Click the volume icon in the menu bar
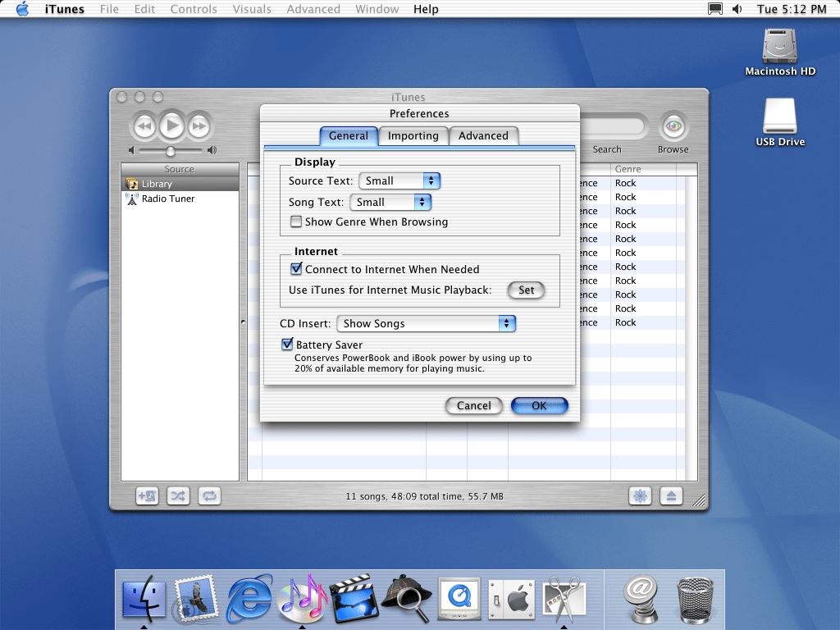Viewport: 840px width, 630px height. pyautogui.click(x=737, y=8)
